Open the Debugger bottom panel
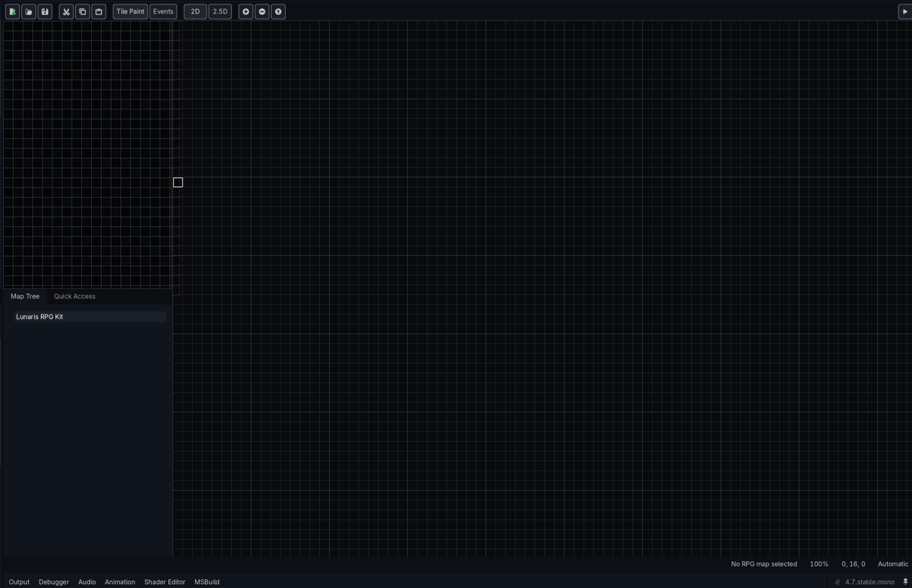 pos(54,582)
